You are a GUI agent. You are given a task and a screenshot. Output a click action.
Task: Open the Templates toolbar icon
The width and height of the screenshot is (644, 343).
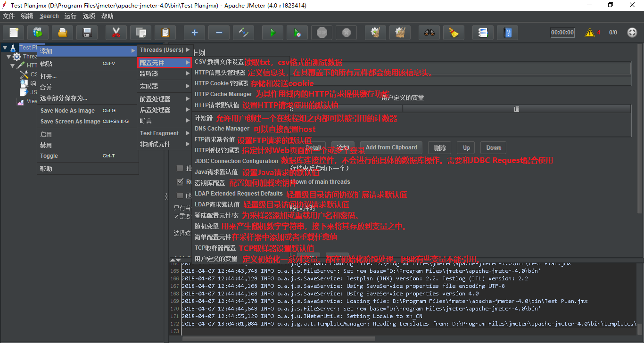[x=38, y=33]
